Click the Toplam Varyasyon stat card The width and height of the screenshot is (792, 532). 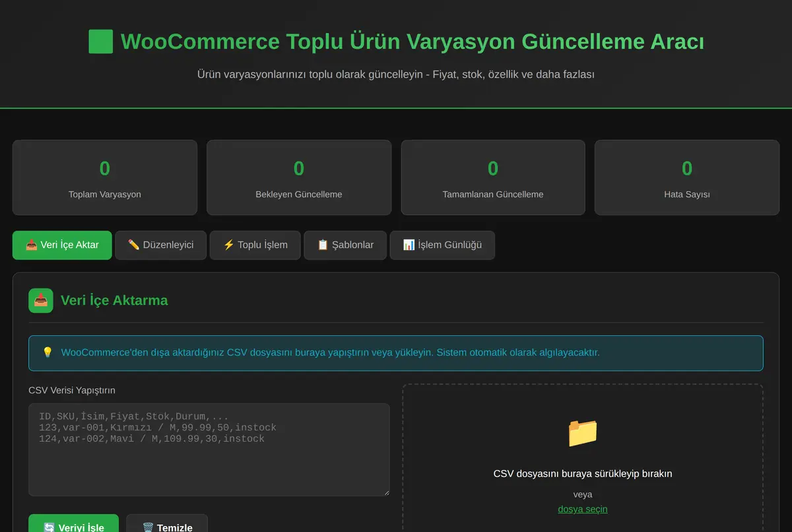105,178
